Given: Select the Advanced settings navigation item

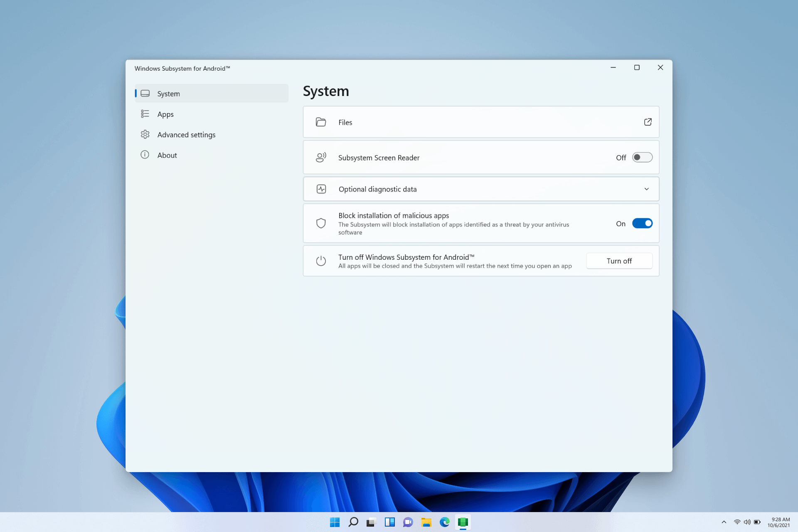Looking at the screenshot, I should coord(186,134).
